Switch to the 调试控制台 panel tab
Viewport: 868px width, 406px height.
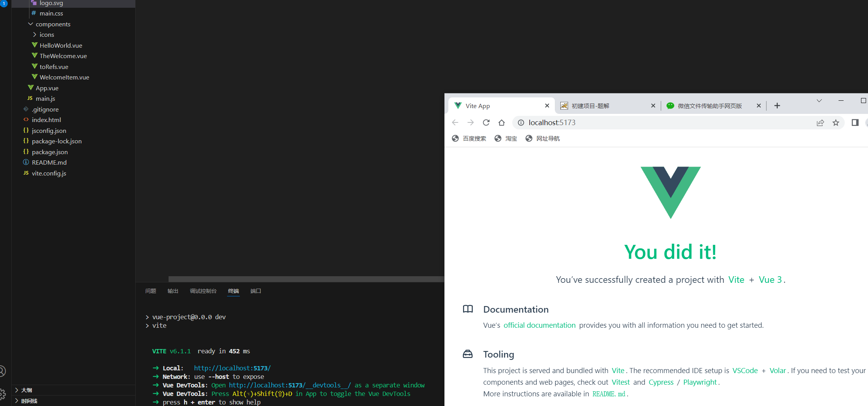[x=203, y=291]
